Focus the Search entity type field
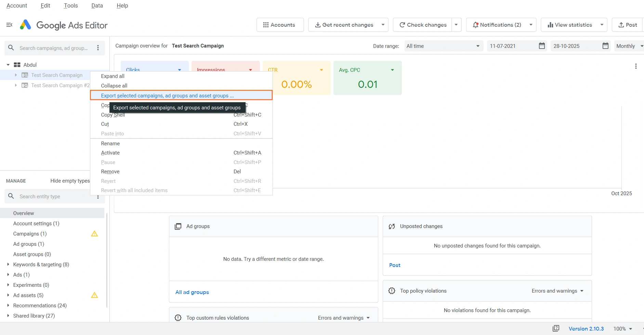Viewport: 644px width, 335px height. click(55, 197)
